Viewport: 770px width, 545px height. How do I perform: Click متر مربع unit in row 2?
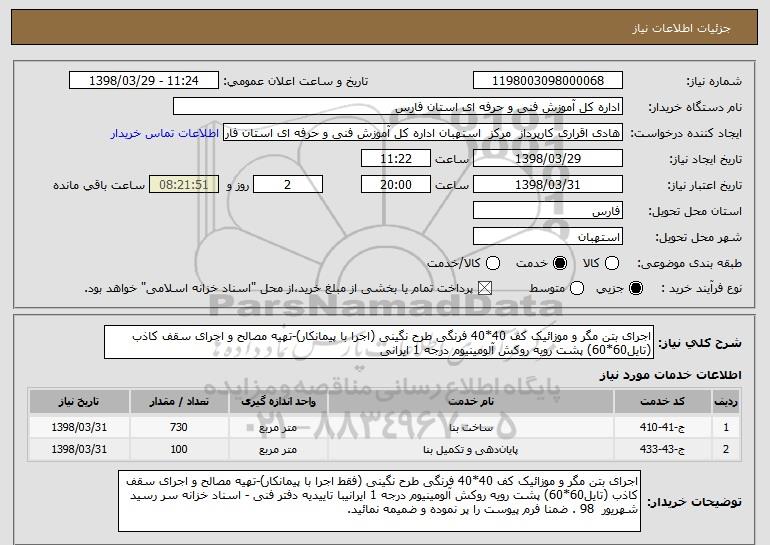pyautogui.click(x=278, y=449)
